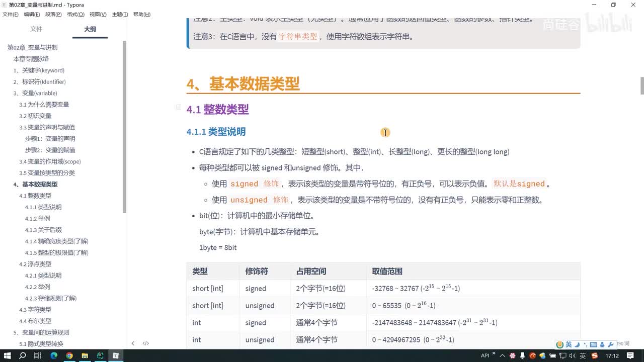Open Task View on the taskbar
The height and width of the screenshot is (362, 644).
point(38,355)
